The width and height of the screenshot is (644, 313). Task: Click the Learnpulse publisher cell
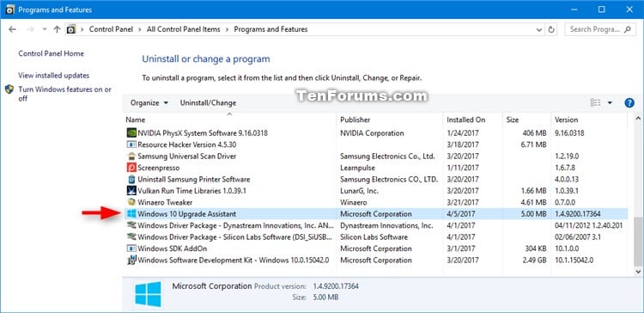[x=356, y=168]
